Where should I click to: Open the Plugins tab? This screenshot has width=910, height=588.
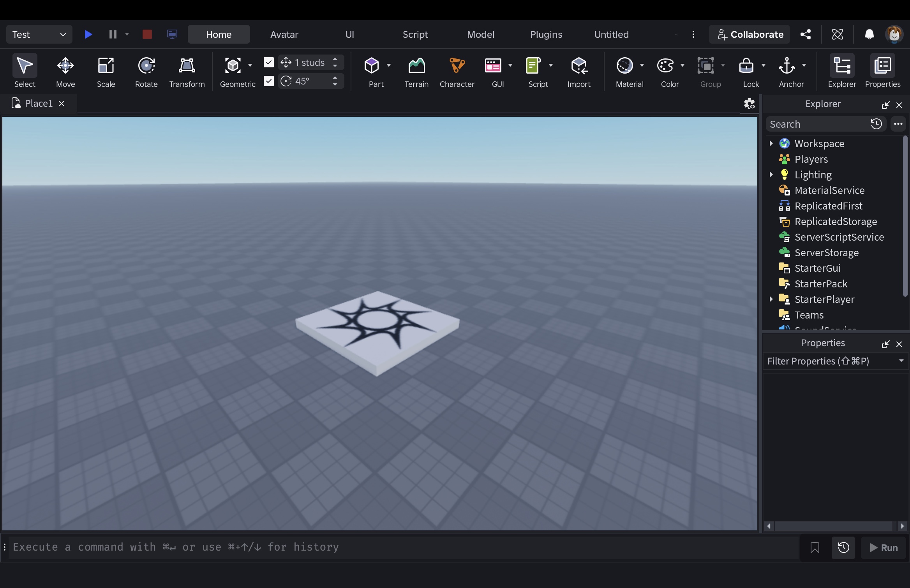(x=546, y=34)
